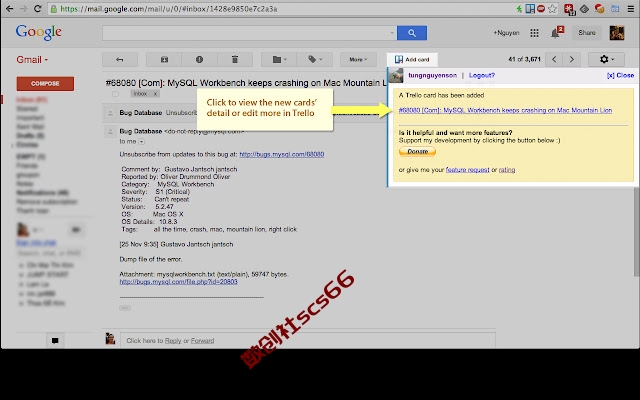This screenshot has height=400, width=640.
Task: Click the Forward link in reply box
Action: click(202, 341)
